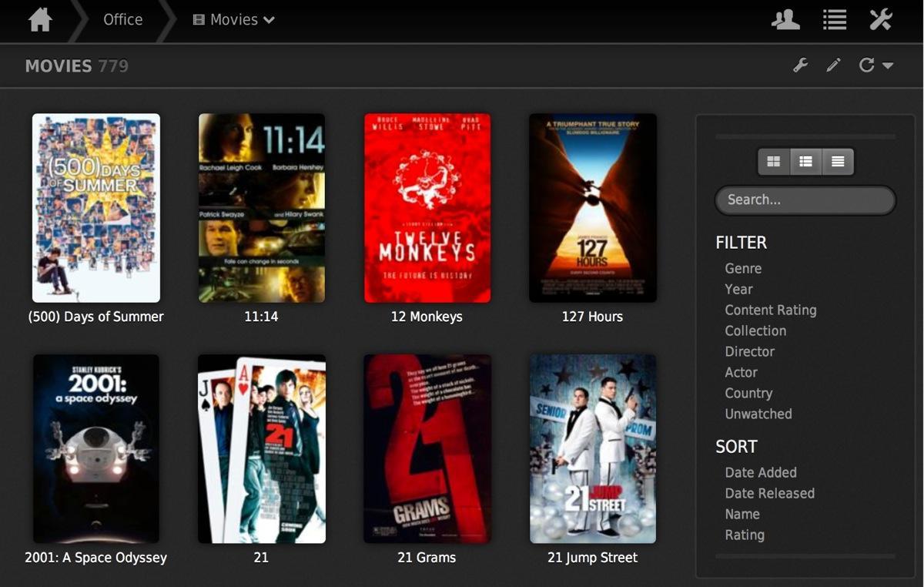This screenshot has width=924, height=587.
Task: Click the '2001: A Space Odyssey' title text
Action: 95,558
